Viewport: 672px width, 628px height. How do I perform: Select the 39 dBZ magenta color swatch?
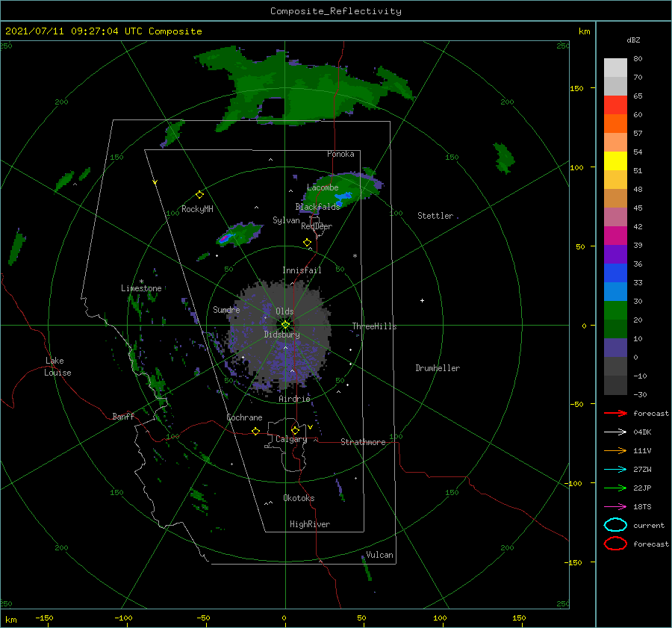click(615, 236)
